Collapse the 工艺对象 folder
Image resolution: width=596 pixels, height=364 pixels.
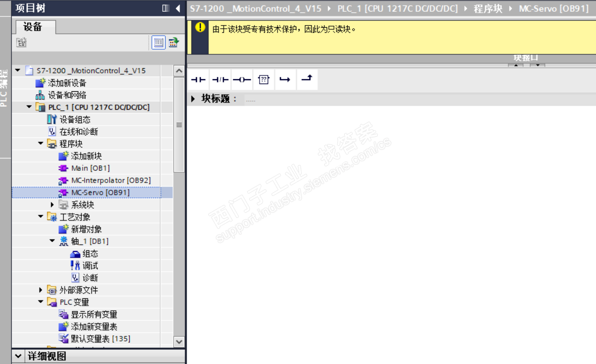click(41, 216)
